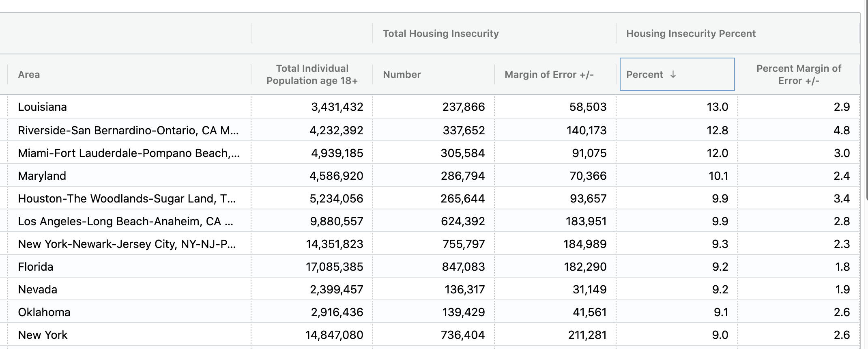This screenshot has width=868, height=349.
Task: Select New York-Newark-Jersey City row
Action: pyautogui.click(x=127, y=244)
